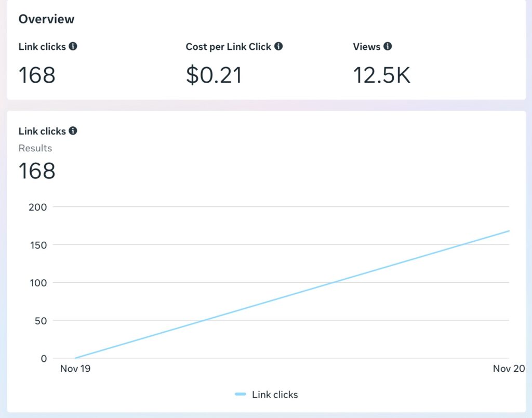Click the Nov 19 axis label
The width and height of the screenshot is (532, 418).
click(75, 369)
